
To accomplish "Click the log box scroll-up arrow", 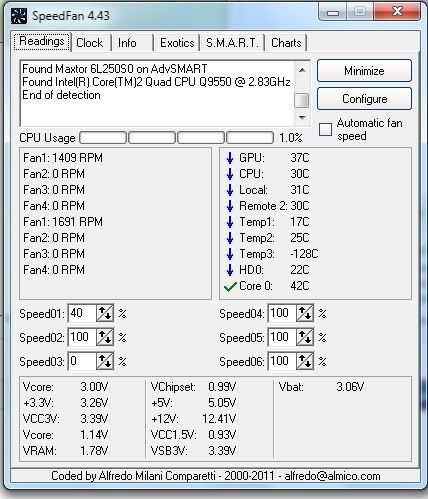I will [302, 70].
